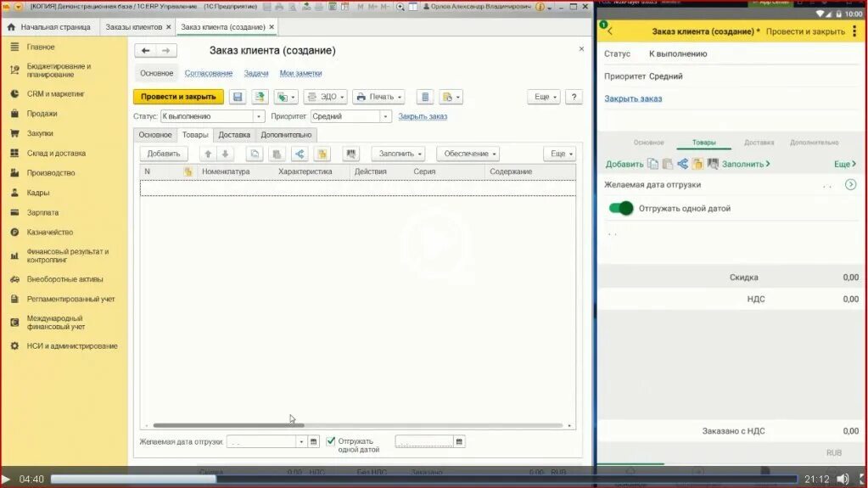The image size is (868, 488).
Task: Click the help question mark button
Action: [x=574, y=97]
